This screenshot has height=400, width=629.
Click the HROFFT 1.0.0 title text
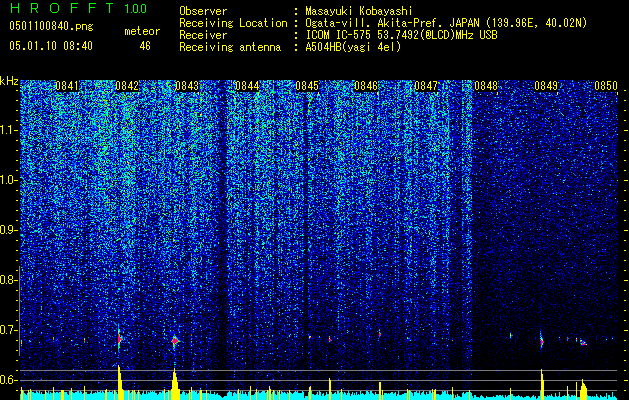pos(78,8)
